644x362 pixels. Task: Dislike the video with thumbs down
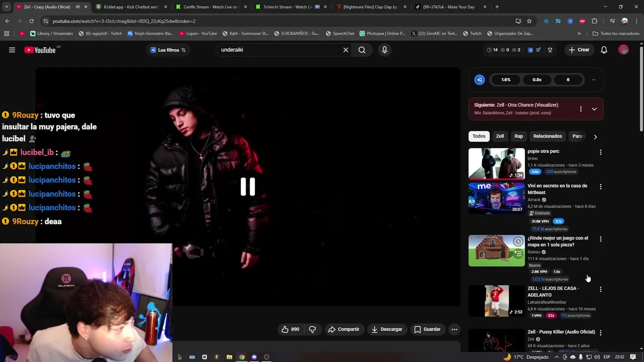tap(312, 329)
